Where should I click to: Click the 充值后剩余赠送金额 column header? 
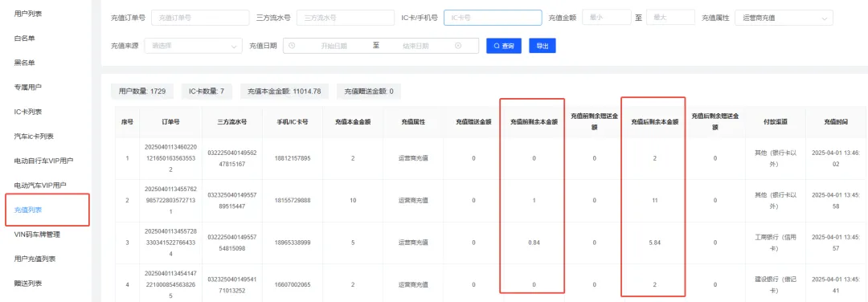pyautogui.click(x=715, y=122)
